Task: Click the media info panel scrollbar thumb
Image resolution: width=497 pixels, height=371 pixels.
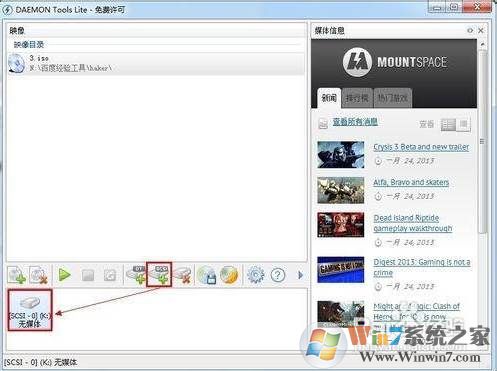Action: pos(482,141)
